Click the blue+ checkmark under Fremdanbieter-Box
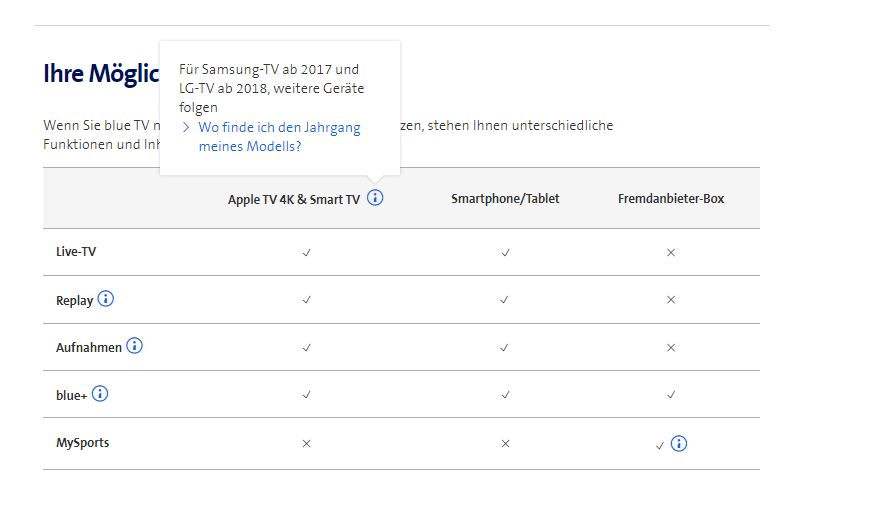Viewport: 874px width, 510px height. click(x=671, y=395)
